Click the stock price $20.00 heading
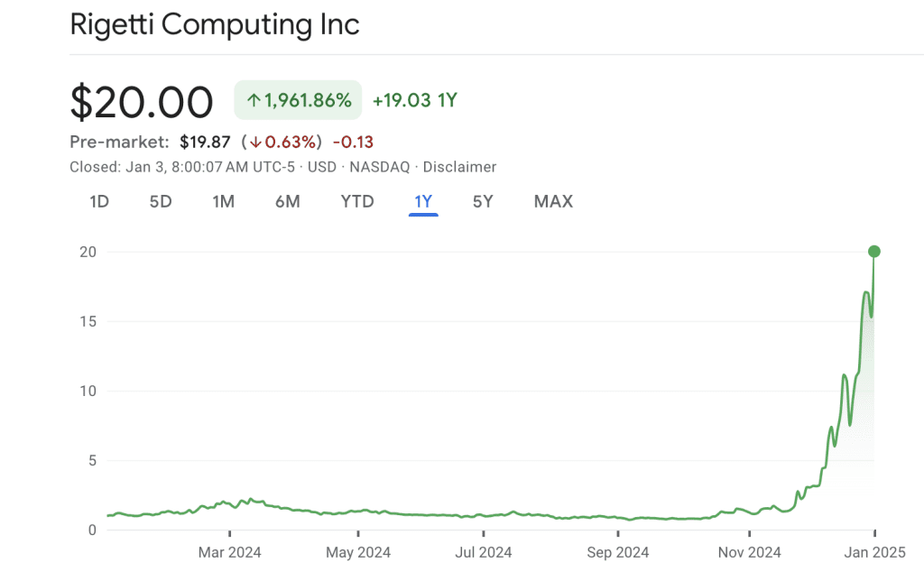This screenshot has width=924, height=581. tap(141, 101)
